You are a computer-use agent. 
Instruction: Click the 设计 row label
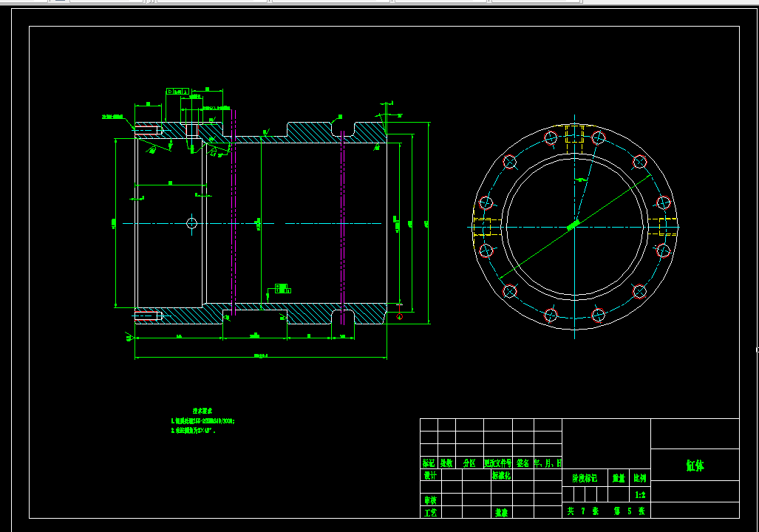tap(430, 475)
